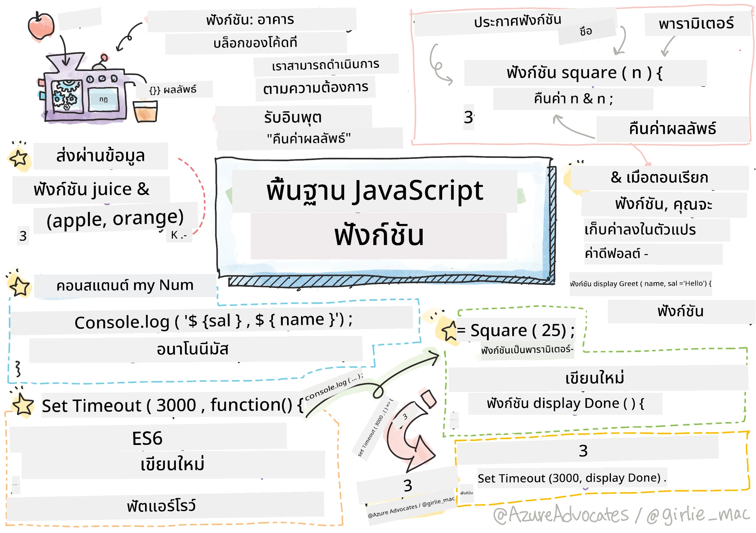
Task: Click the text อนาโนนีมัส
Action: (193, 349)
